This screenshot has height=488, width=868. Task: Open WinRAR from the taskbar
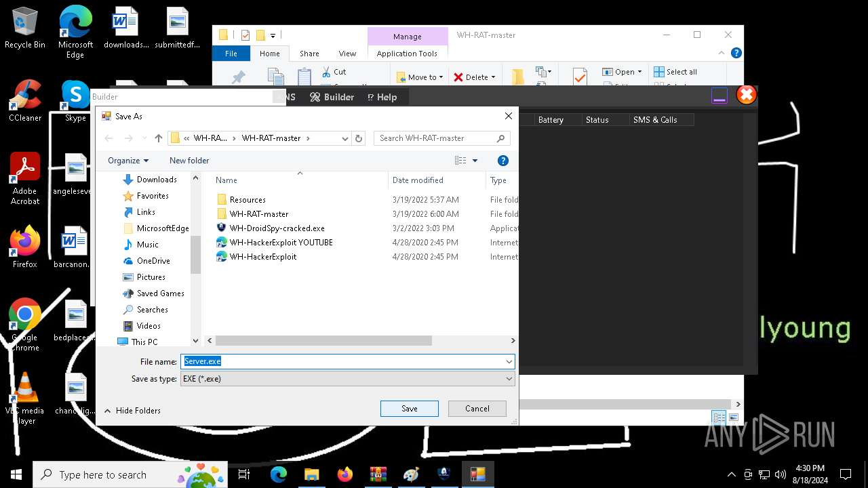(x=378, y=474)
